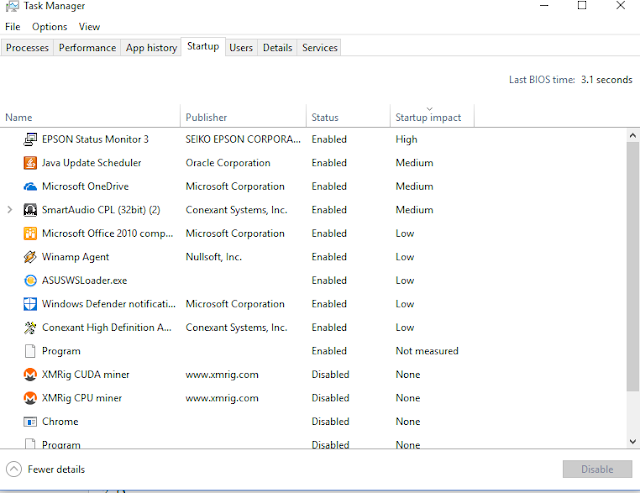Image resolution: width=640 pixels, height=493 pixels.
Task: Expand the SmartAudio CPL (32bit) group
Action: tap(10, 210)
